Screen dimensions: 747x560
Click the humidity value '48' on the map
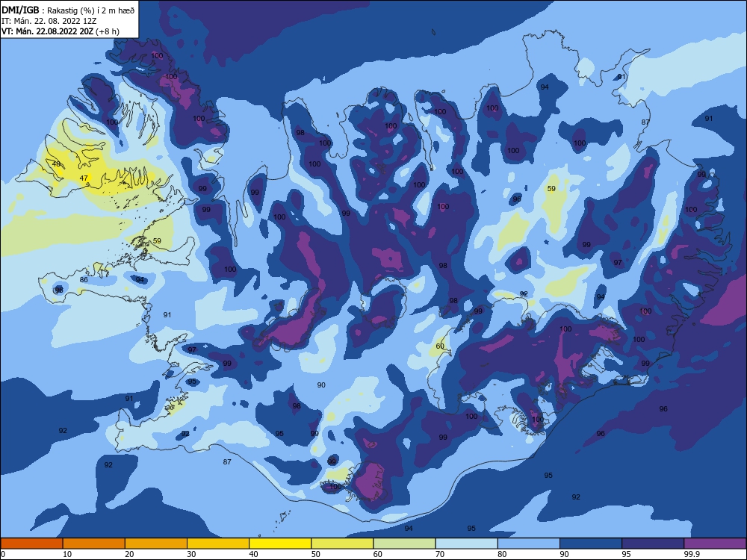tap(56, 164)
